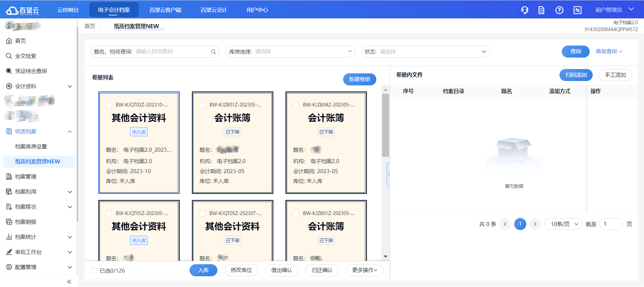
Task: Focus the 跳至 page number input
Action: pos(611,224)
